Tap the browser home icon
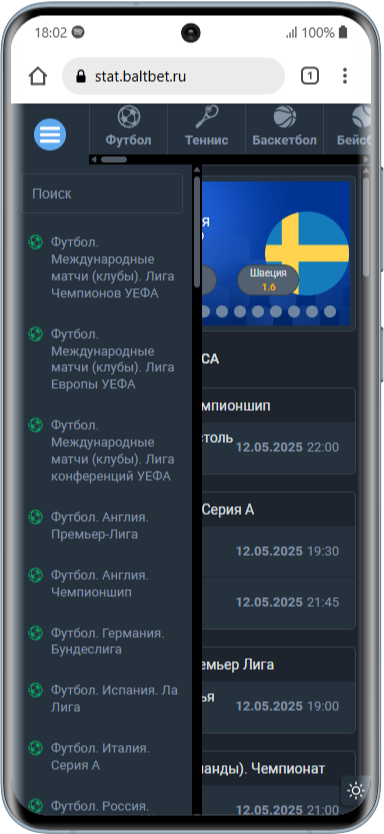The image size is (384, 834). 38,76
